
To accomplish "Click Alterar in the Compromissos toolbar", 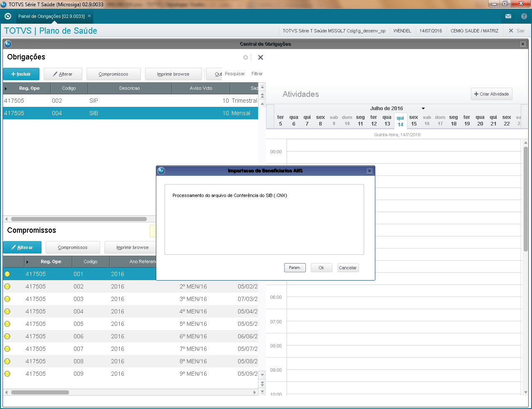I will pyautogui.click(x=22, y=247).
